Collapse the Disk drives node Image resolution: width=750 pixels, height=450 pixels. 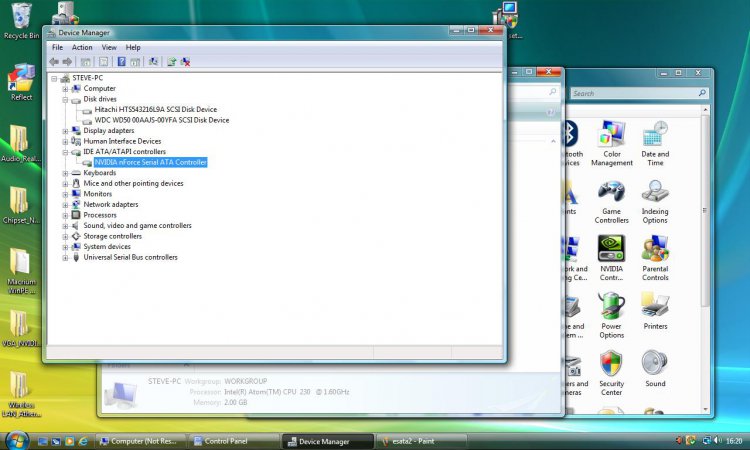[65, 99]
